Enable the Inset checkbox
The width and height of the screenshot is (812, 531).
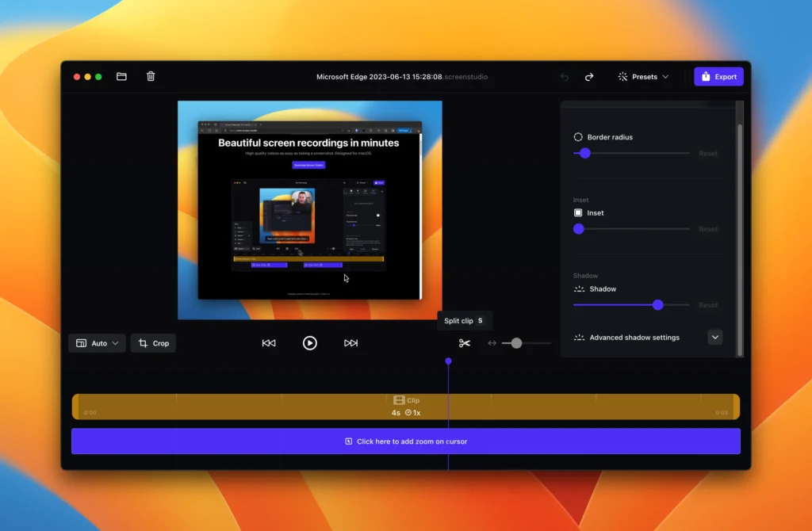577,212
